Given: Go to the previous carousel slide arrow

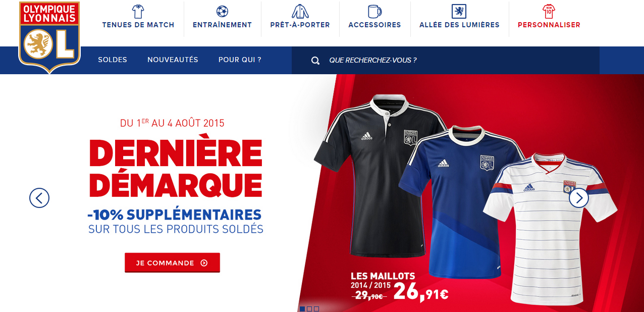Looking at the screenshot, I should [x=39, y=197].
